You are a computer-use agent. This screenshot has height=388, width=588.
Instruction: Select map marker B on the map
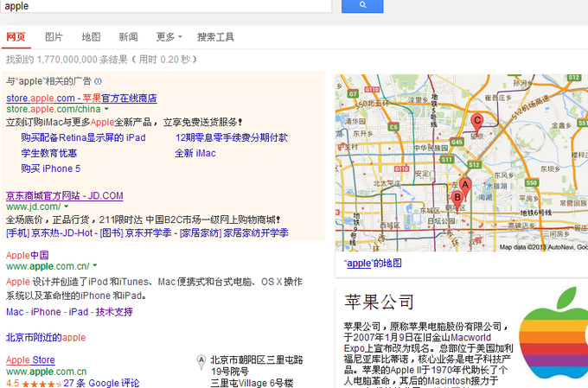click(x=457, y=200)
